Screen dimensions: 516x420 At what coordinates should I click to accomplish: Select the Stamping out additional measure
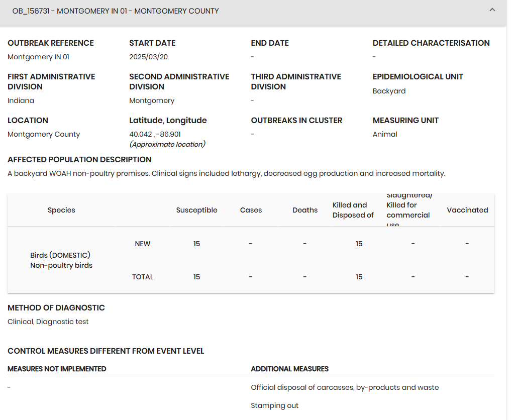pos(274,405)
